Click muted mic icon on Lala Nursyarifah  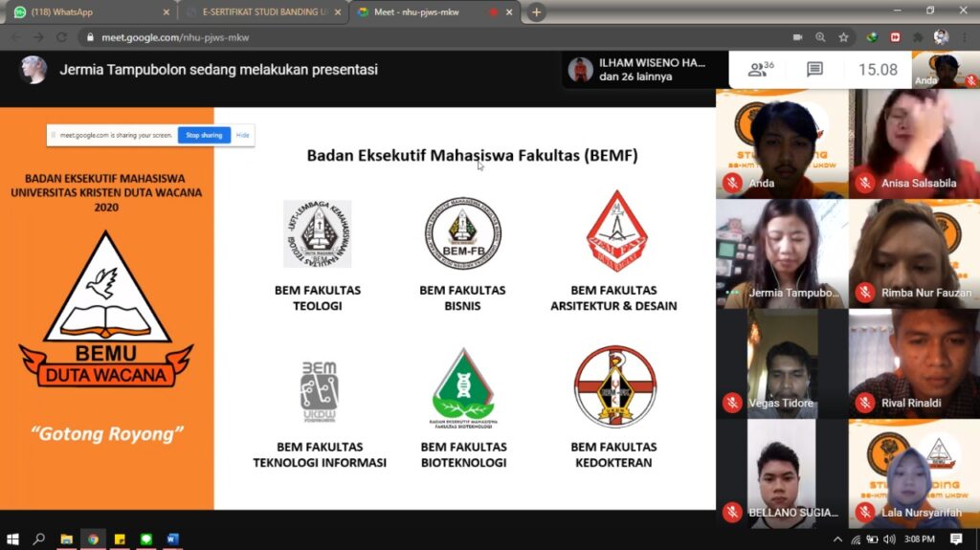click(865, 513)
